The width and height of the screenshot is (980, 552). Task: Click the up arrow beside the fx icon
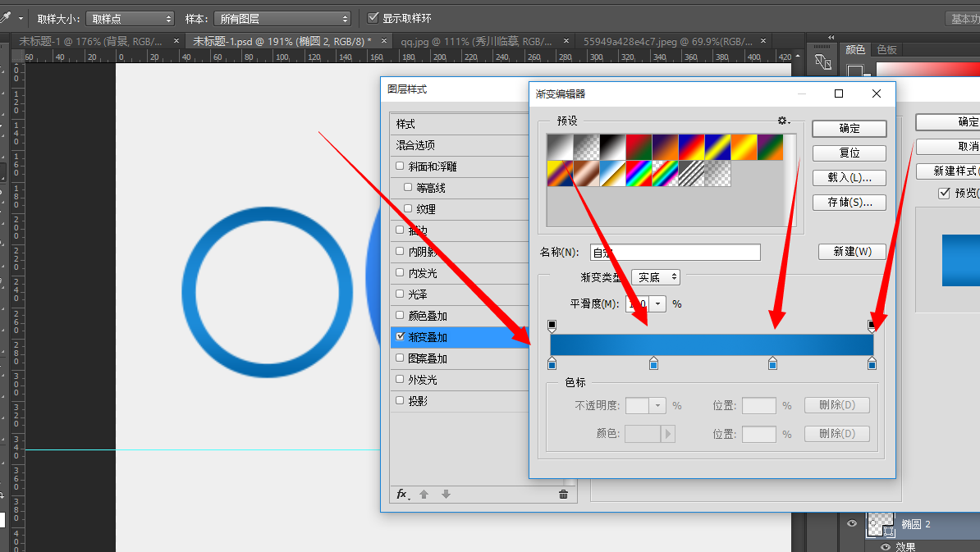pyautogui.click(x=424, y=494)
